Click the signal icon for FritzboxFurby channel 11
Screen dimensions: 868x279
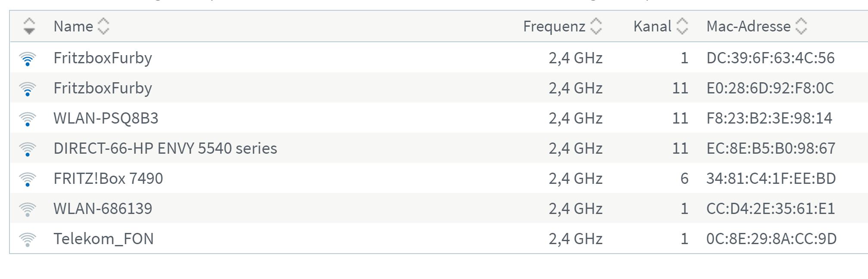pos(28,89)
